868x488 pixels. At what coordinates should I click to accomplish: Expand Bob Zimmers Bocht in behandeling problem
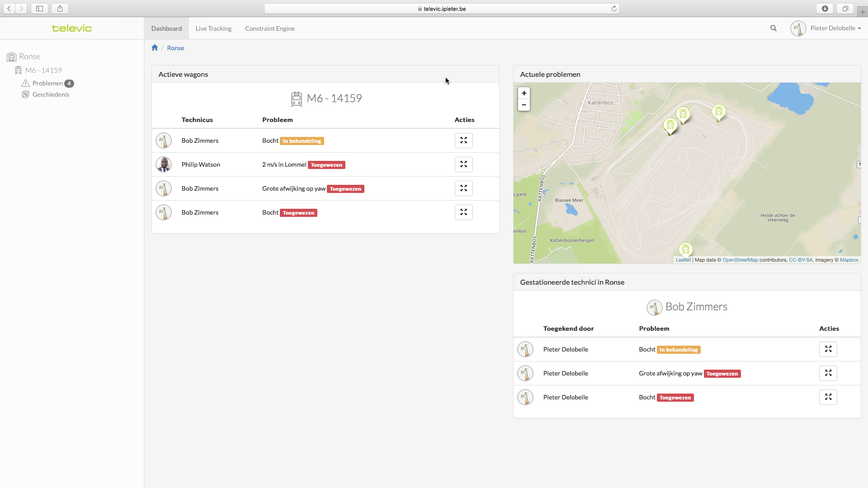463,141
